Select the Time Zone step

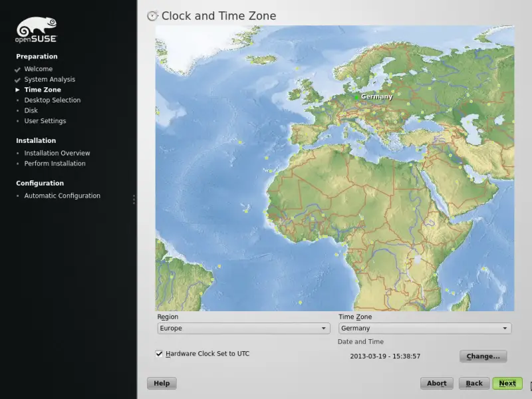click(x=43, y=90)
